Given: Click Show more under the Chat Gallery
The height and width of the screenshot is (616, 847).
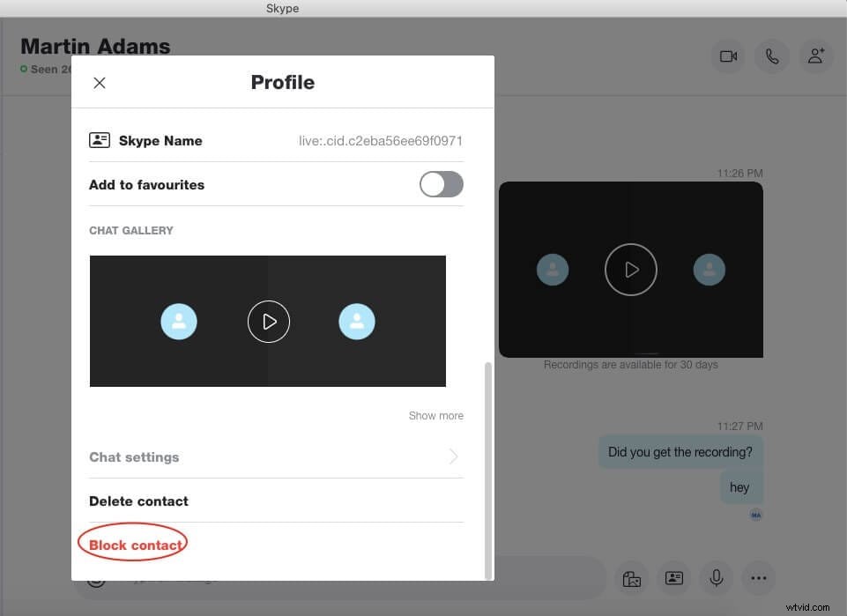Looking at the screenshot, I should pos(435,415).
